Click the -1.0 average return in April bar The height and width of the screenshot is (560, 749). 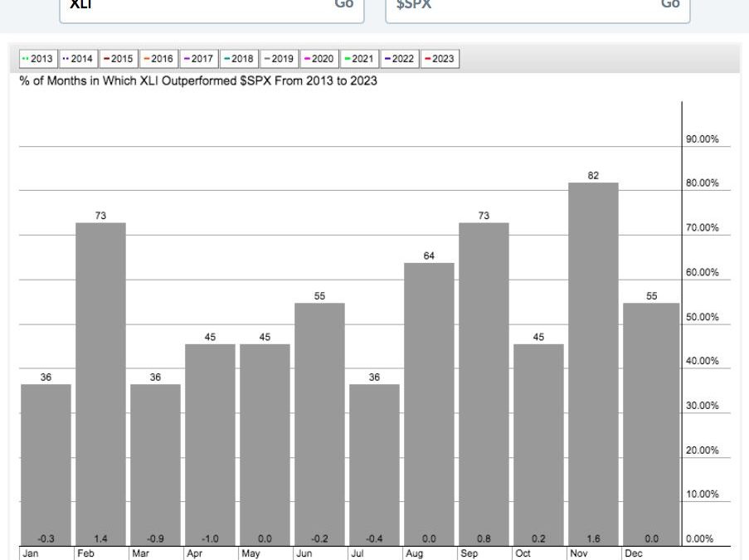pos(210,538)
